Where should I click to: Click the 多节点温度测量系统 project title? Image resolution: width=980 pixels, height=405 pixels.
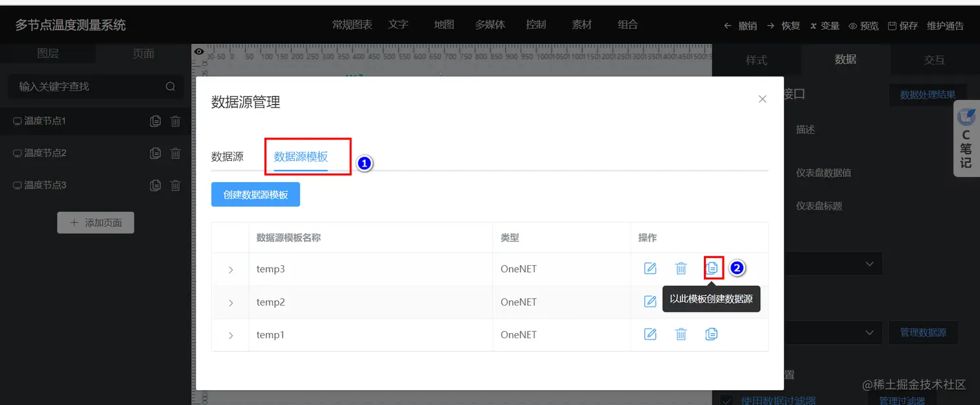(71, 25)
